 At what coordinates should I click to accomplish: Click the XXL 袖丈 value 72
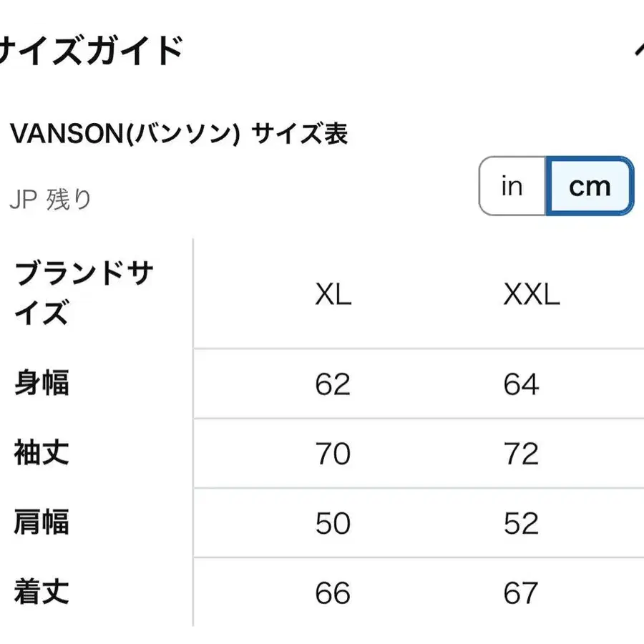pyautogui.click(x=521, y=454)
